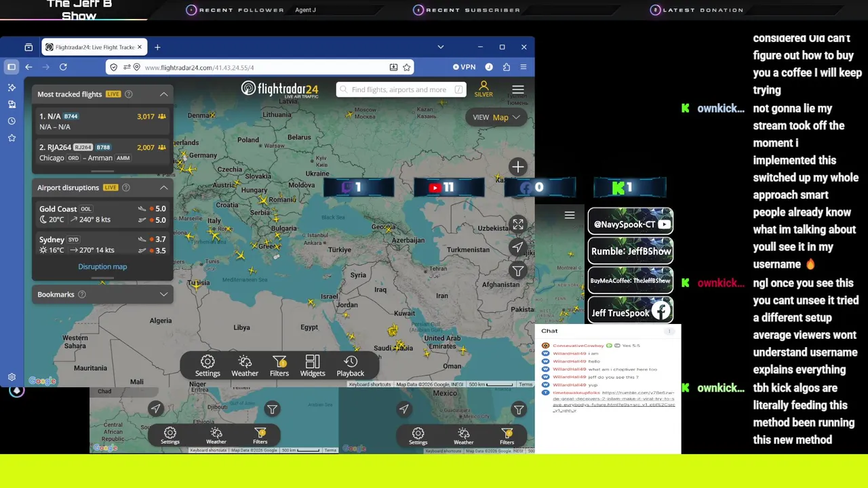This screenshot has height=488, width=868.
Task: Open the map Terms link
Action: [x=526, y=384]
